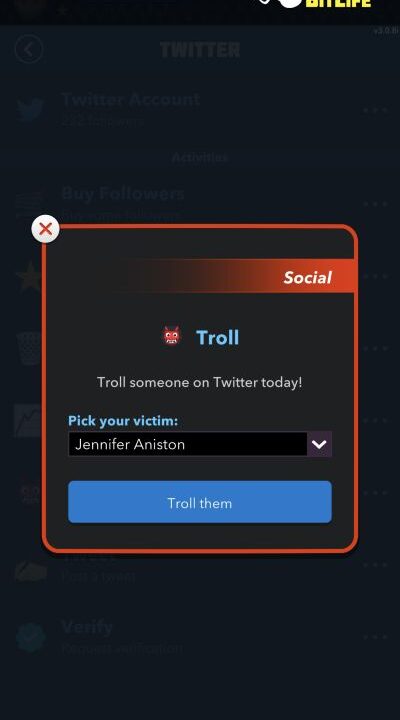
Task: Tap the dimmed star icon
Action: [x=28, y=277]
